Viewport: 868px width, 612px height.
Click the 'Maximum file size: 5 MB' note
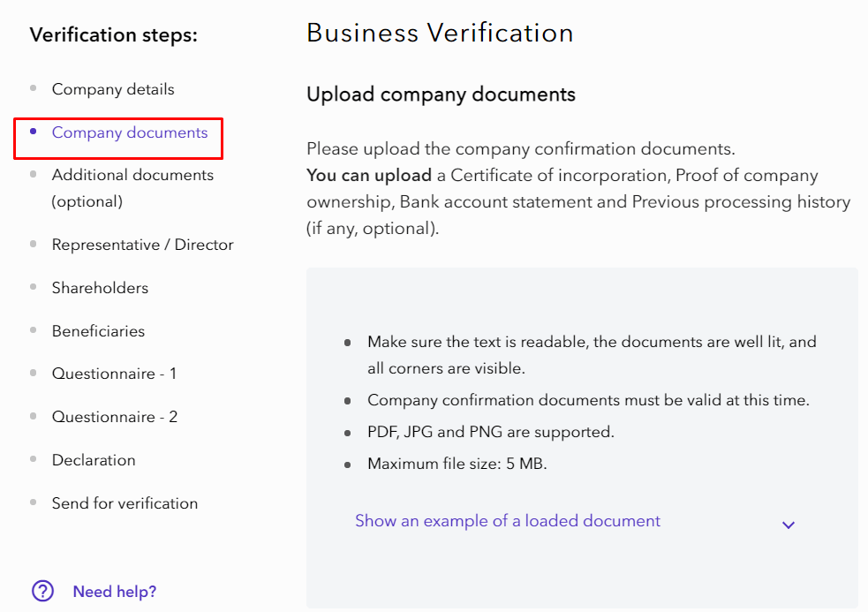pyautogui.click(x=457, y=464)
